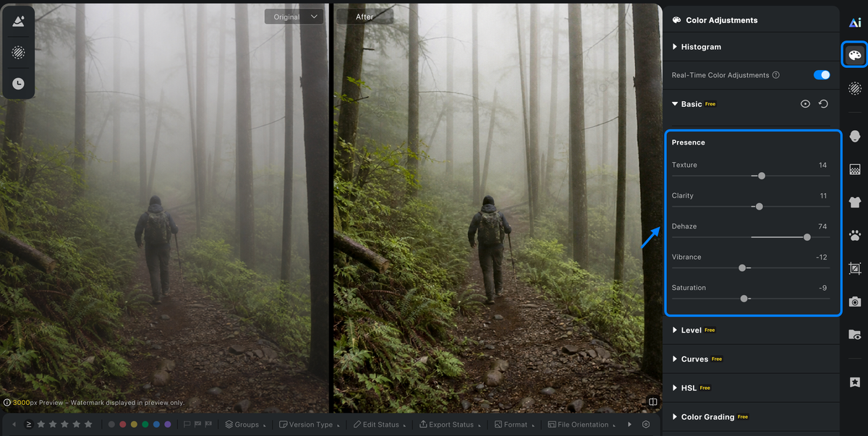Viewport: 868px width, 436px height.
Task: Select the first outlined flag filter
Action: [187, 424]
